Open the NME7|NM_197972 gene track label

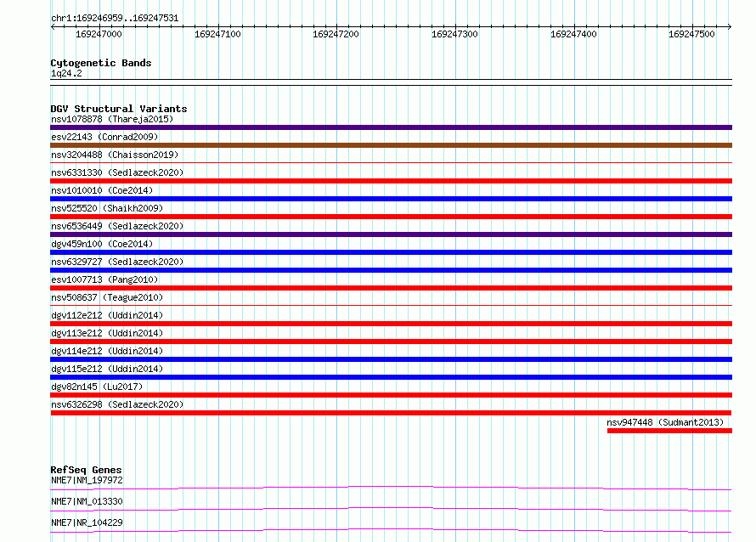click(x=87, y=480)
